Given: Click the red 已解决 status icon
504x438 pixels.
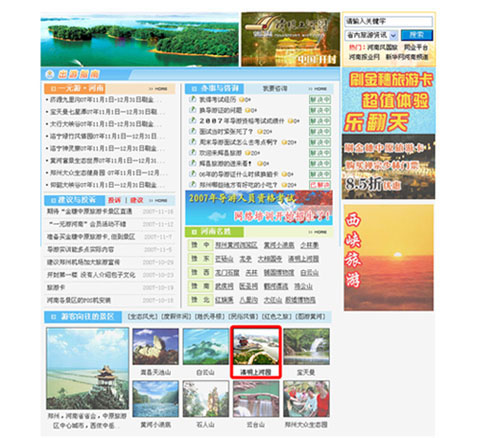Looking at the screenshot, I should (320, 185).
